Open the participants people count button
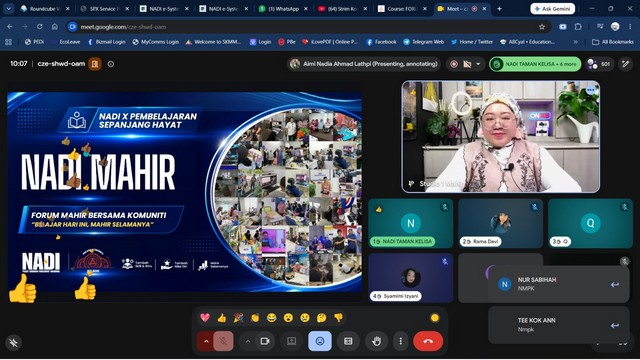The width and height of the screenshot is (640, 360). pos(599,64)
